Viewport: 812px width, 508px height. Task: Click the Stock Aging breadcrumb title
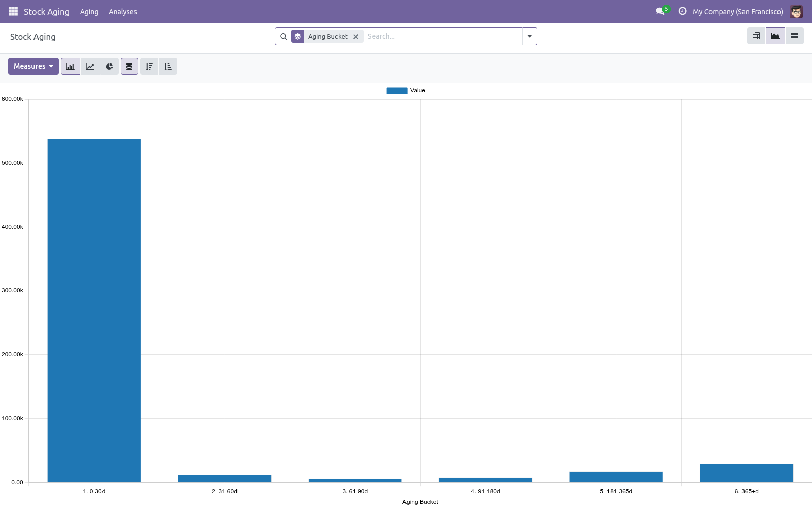[x=33, y=37]
